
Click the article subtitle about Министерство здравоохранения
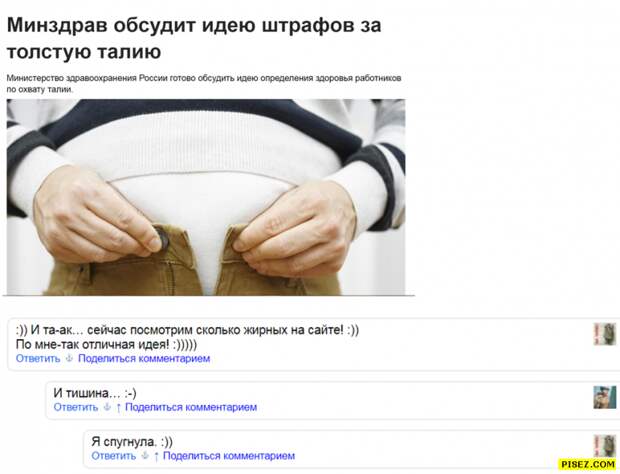pyautogui.click(x=204, y=84)
